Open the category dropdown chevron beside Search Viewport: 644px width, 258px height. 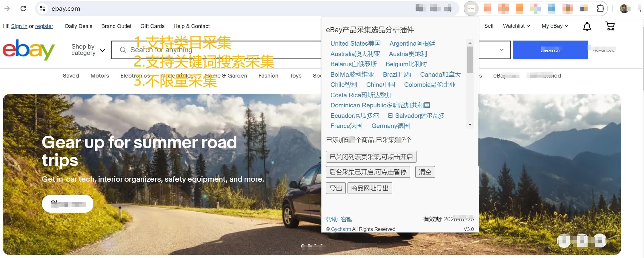(501, 50)
